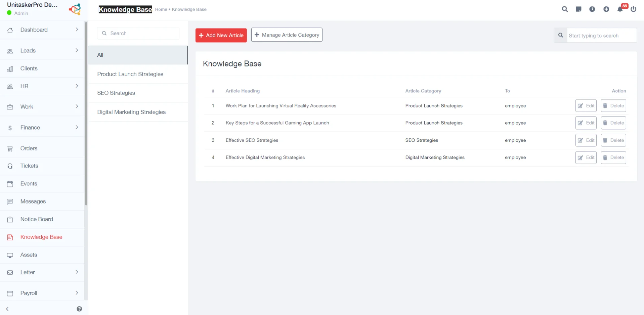Click the Payroll card icon in sidebar
644x315 pixels.
click(10, 294)
